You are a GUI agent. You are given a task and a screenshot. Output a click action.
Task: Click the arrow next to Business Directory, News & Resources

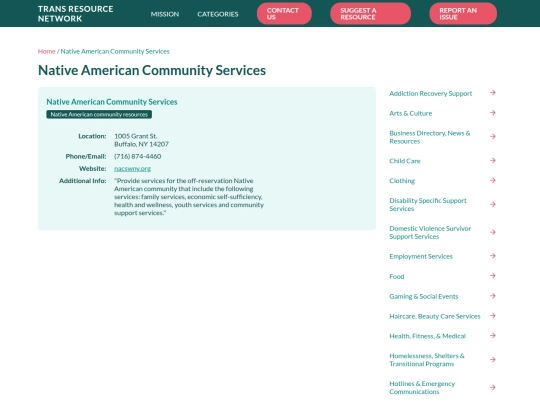point(493,137)
